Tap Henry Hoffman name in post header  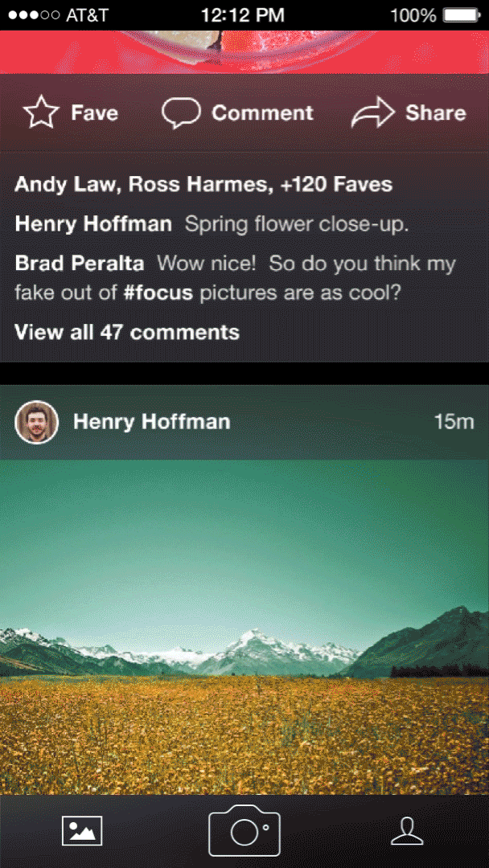pos(152,423)
